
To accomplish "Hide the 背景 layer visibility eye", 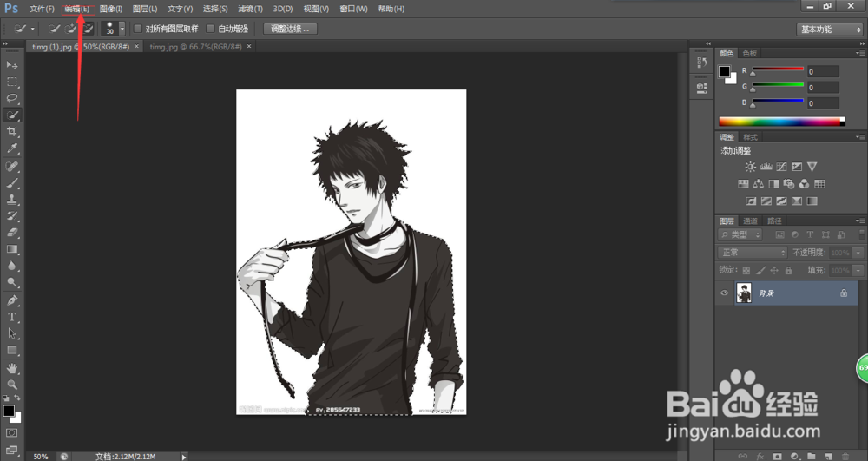I will [724, 293].
